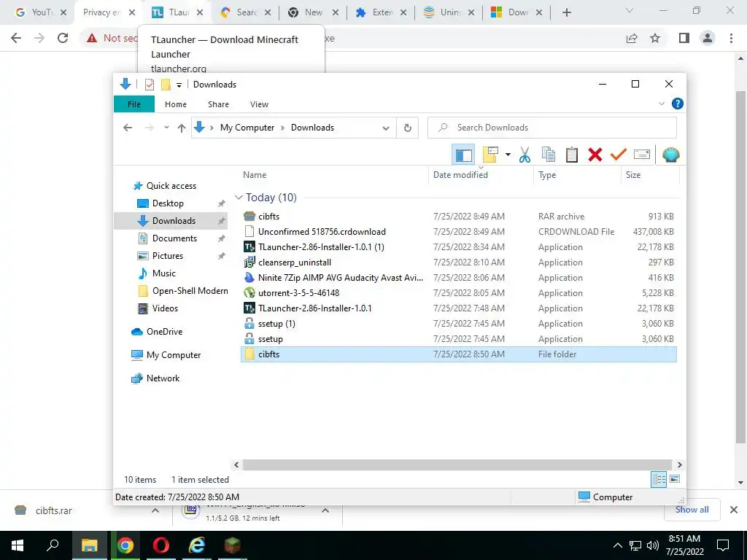Click the new folder toolbar icon

click(490, 155)
